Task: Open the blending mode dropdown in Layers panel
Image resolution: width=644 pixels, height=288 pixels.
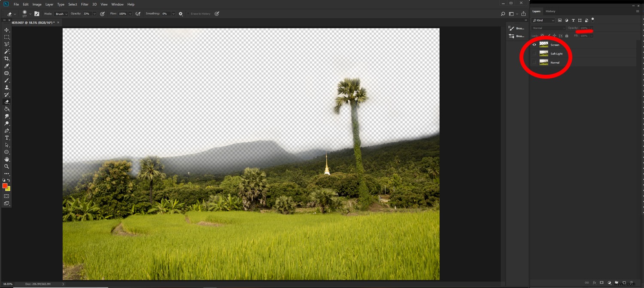Action: 548,28
